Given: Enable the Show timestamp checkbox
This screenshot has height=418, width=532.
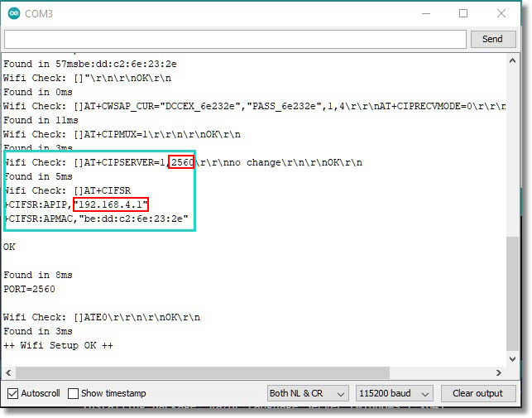Looking at the screenshot, I should coord(74,393).
